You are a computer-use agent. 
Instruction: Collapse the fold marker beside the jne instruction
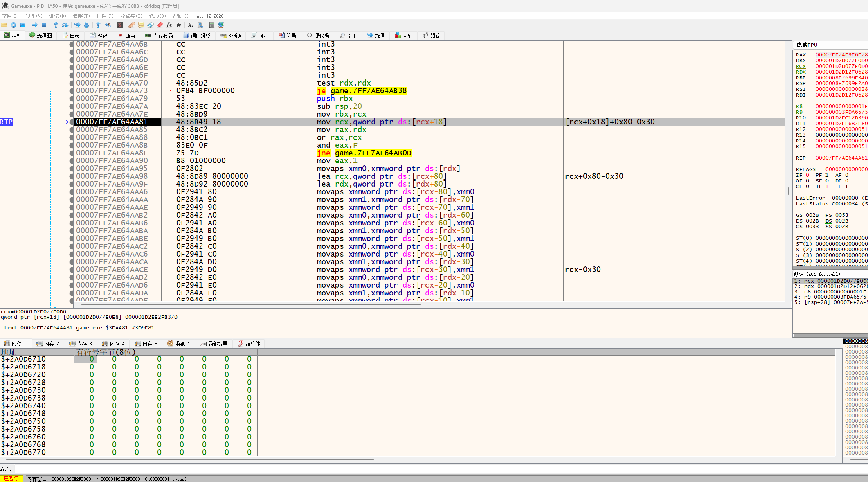coord(171,153)
